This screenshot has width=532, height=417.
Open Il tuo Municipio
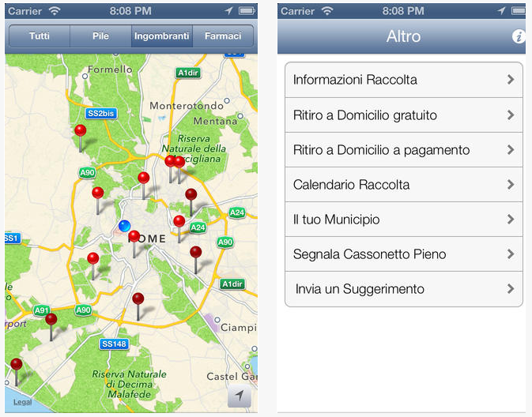[404, 220]
